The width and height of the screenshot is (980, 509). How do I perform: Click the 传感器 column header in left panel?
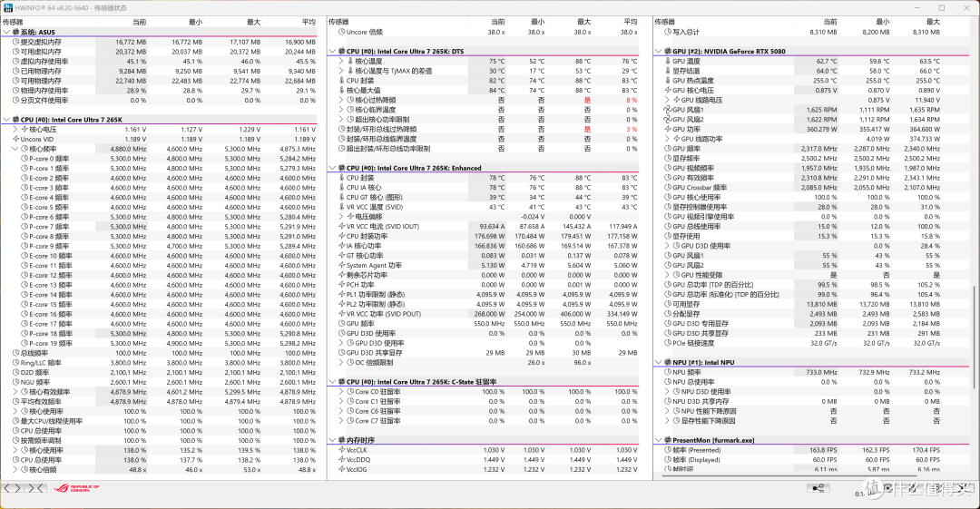pos(13,22)
